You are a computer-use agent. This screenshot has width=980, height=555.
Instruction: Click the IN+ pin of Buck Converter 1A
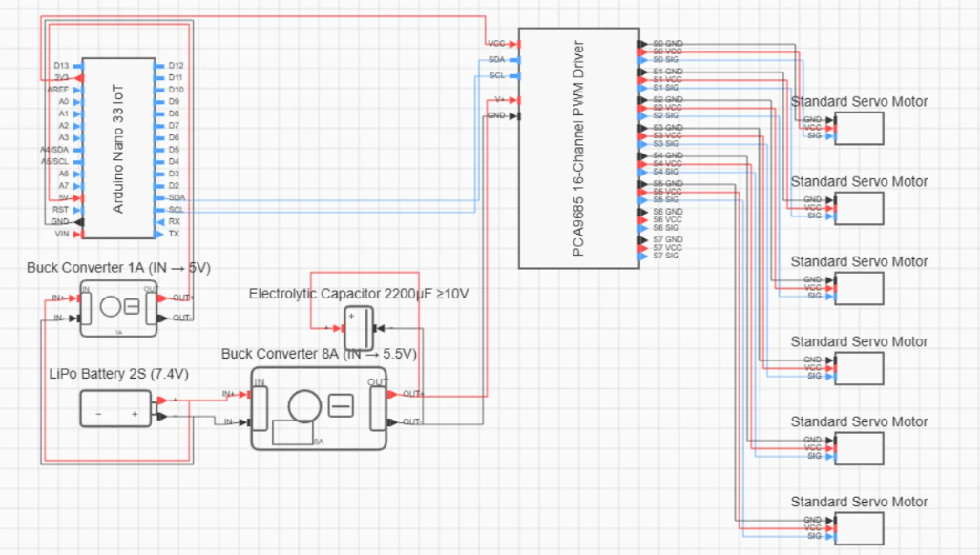71,298
